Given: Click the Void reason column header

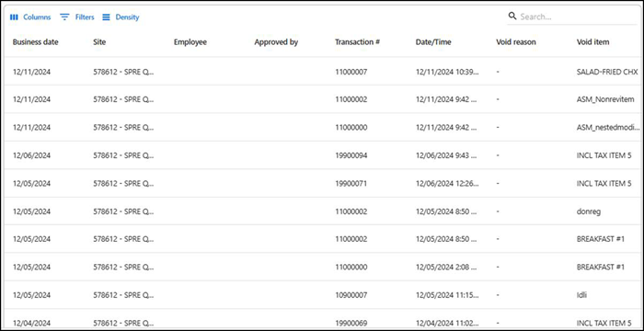Looking at the screenshot, I should (516, 42).
